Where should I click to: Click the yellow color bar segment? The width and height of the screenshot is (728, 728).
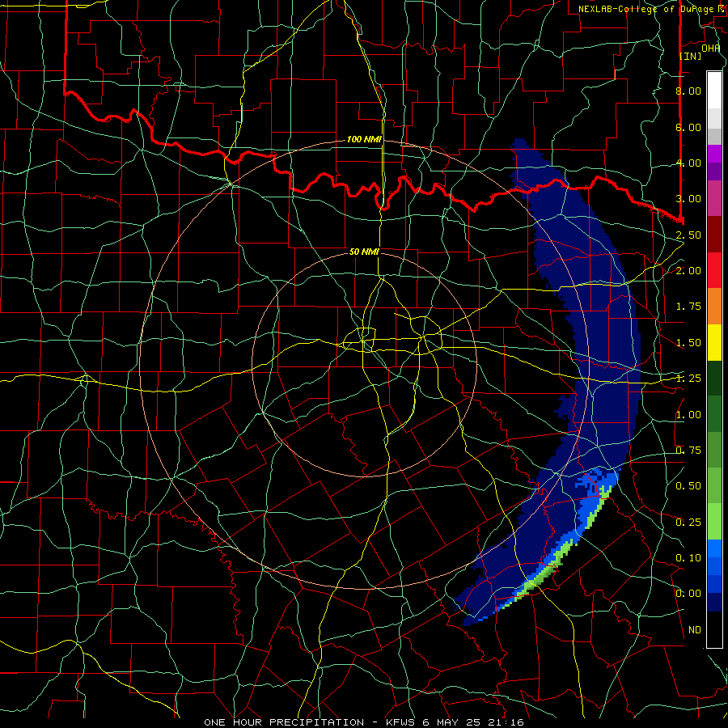(x=714, y=342)
